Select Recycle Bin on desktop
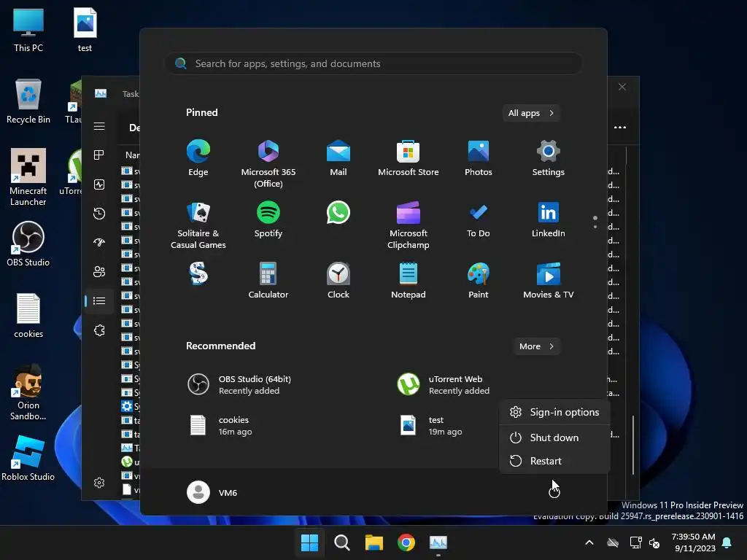The width and height of the screenshot is (747, 560). tap(28, 101)
